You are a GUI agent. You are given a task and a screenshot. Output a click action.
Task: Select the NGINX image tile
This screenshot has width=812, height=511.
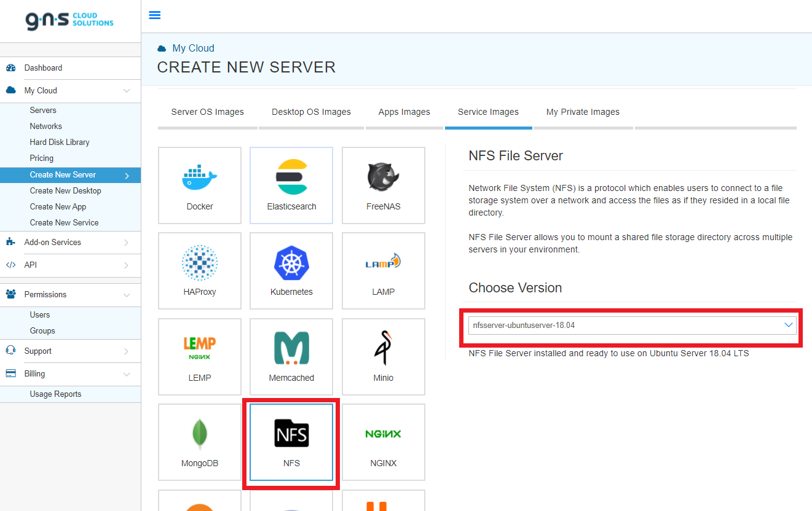click(384, 442)
